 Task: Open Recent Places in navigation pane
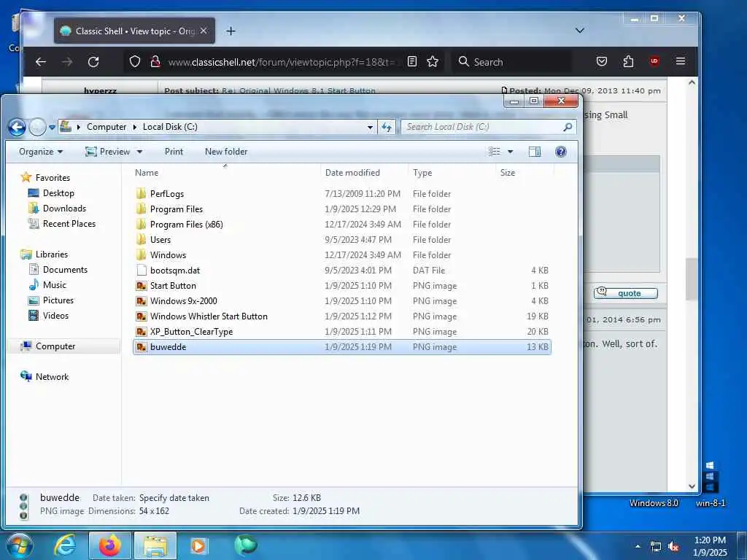click(x=69, y=223)
